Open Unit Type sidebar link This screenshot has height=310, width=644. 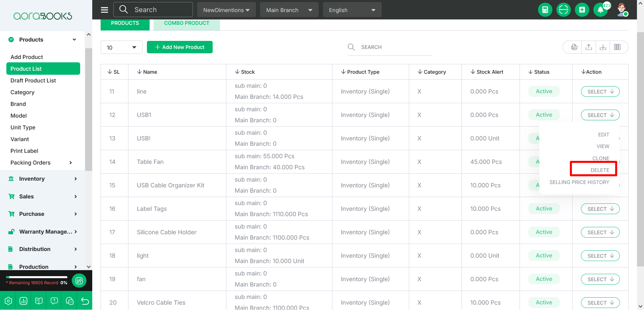click(23, 127)
